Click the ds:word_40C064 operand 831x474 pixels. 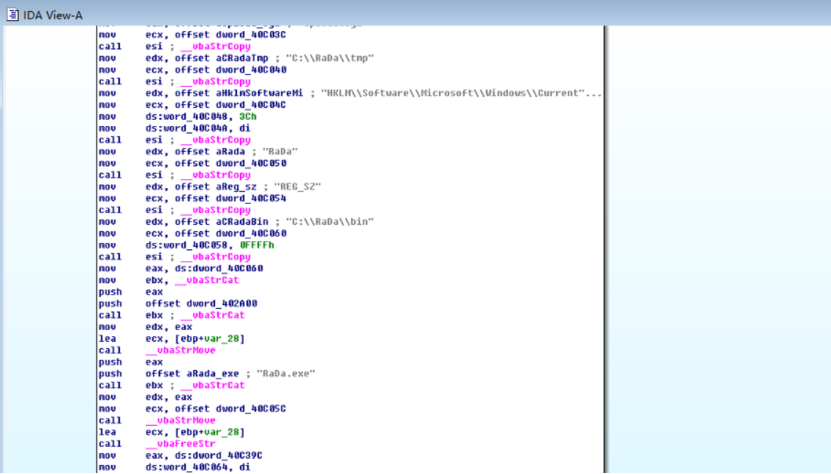[x=189, y=467]
